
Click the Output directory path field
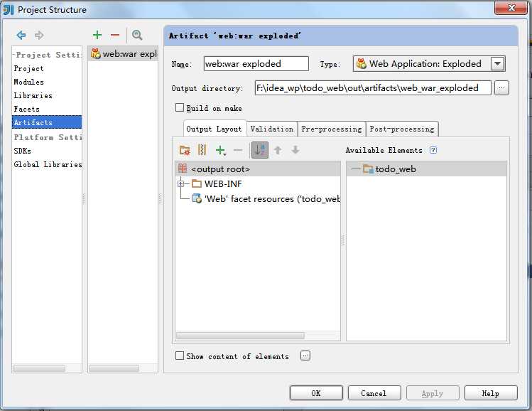tap(373, 88)
